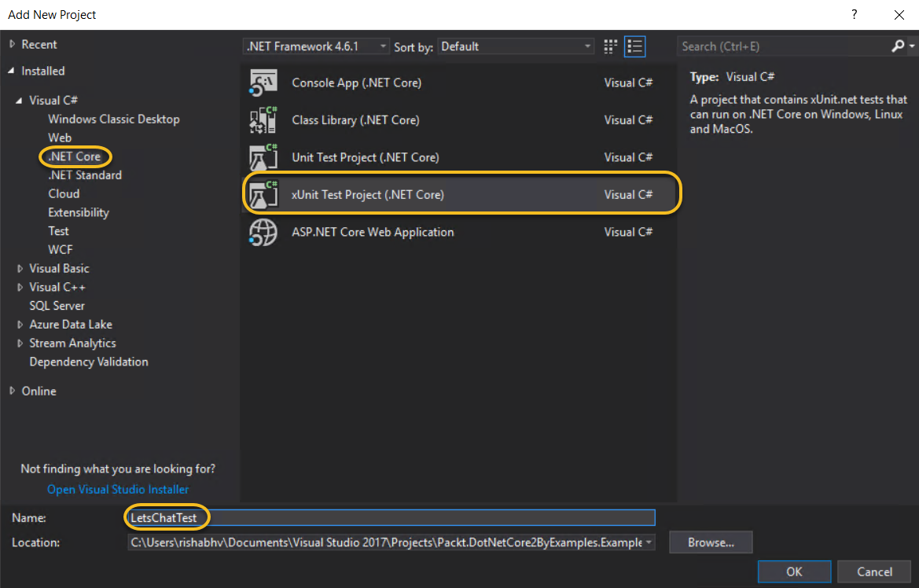Screen dimensions: 919x588
Task: Expand the Stream Analytics node
Action: click(20, 344)
